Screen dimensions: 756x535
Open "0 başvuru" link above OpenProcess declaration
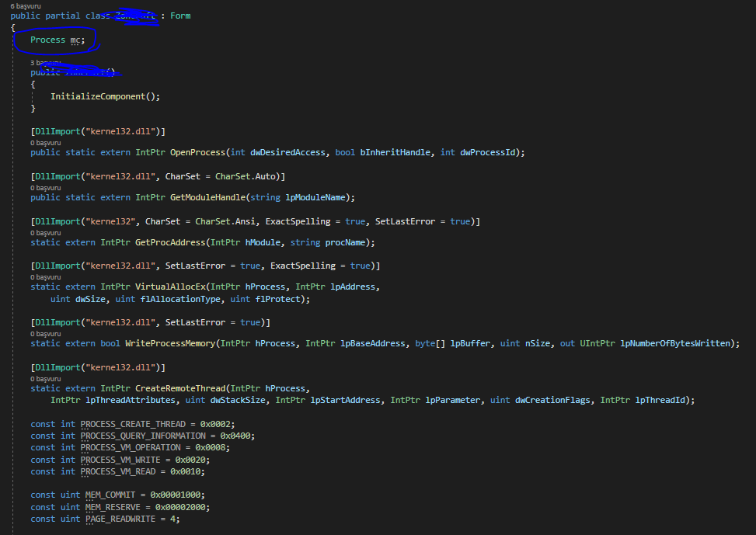pos(46,143)
